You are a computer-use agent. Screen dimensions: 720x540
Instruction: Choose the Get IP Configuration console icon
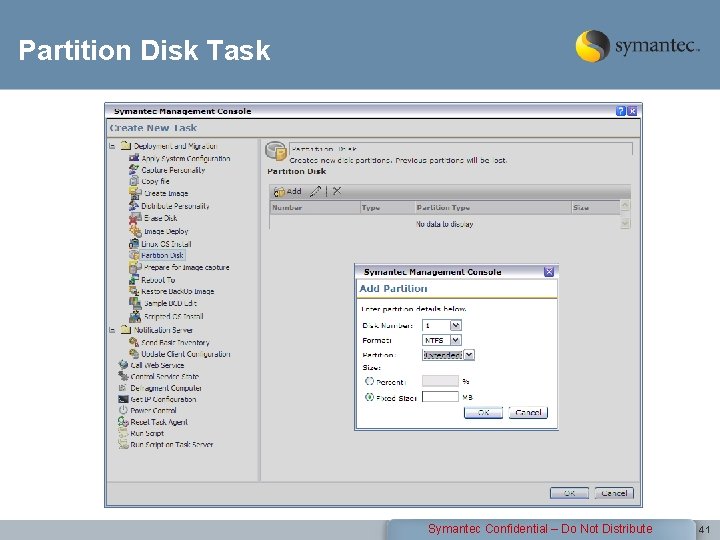(123, 399)
